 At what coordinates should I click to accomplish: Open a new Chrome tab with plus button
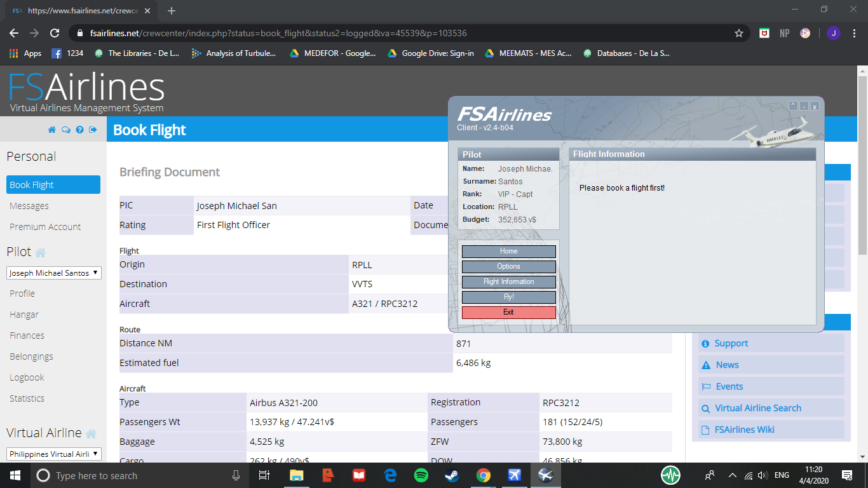click(x=172, y=11)
